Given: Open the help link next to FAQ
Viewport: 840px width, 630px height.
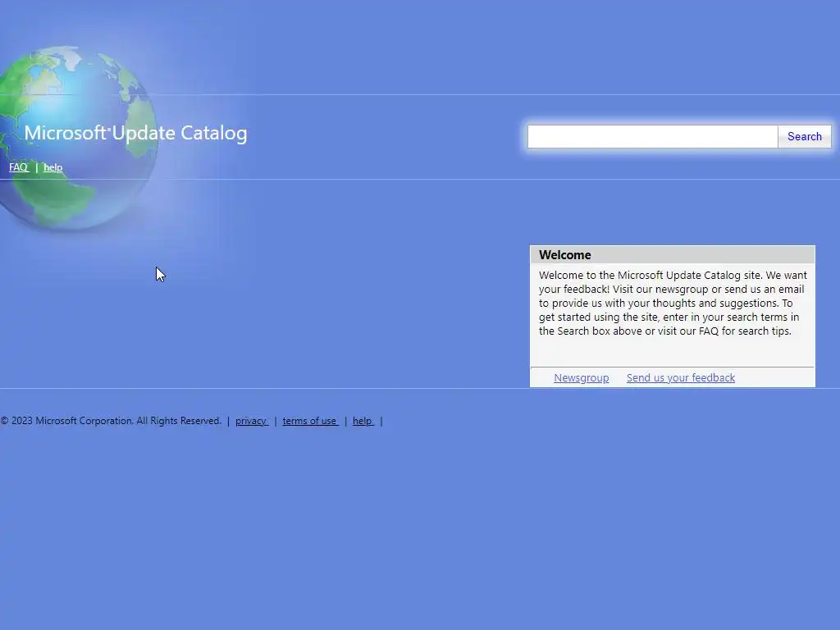Looking at the screenshot, I should [x=53, y=167].
